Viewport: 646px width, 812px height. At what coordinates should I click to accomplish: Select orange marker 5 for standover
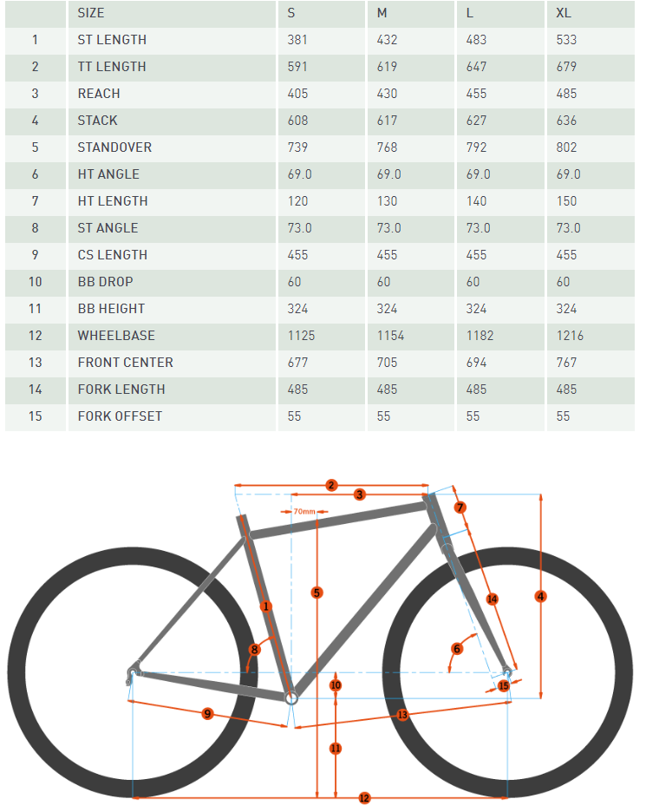[x=316, y=593]
